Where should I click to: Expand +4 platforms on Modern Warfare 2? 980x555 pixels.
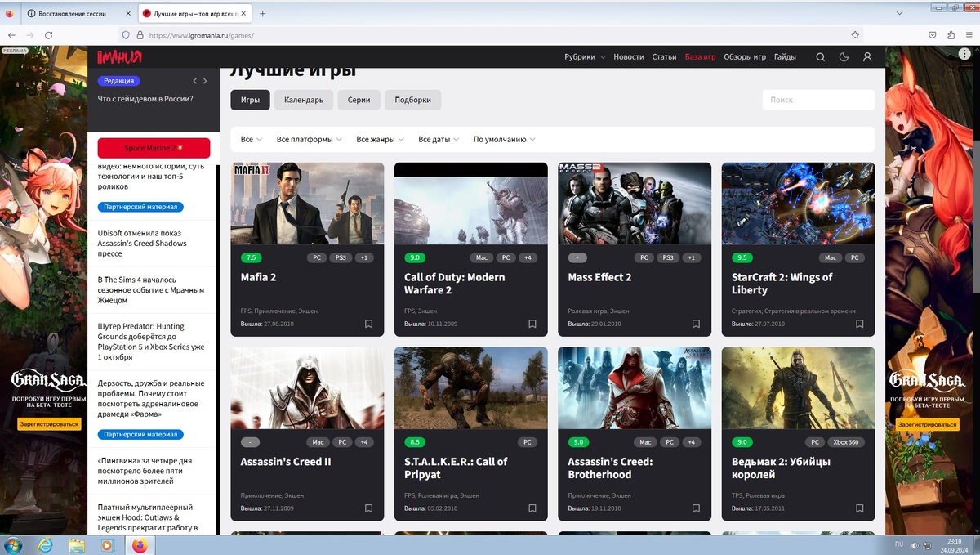coord(528,257)
